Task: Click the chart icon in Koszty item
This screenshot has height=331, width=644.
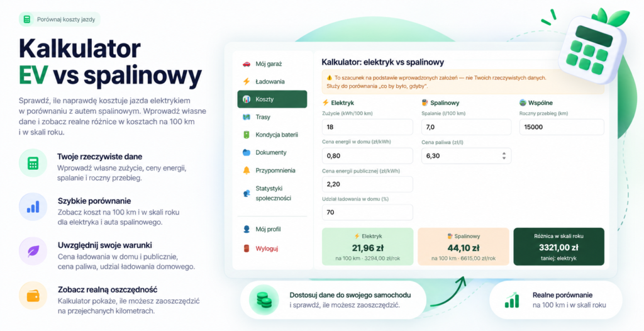Action: tap(247, 99)
